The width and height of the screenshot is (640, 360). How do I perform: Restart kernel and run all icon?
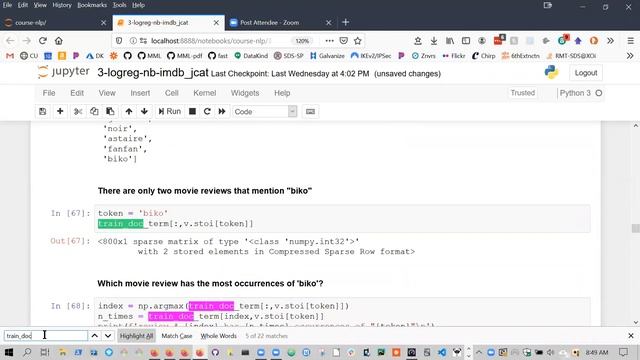click(222, 111)
